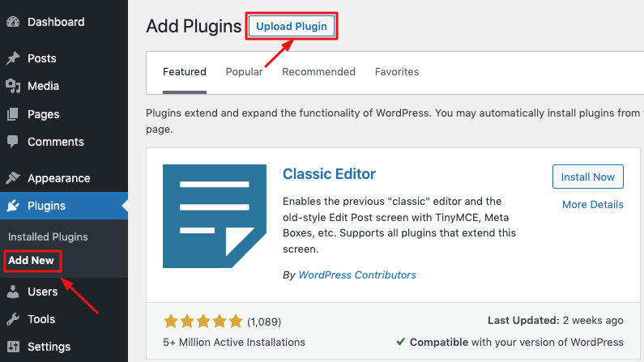This screenshot has width=644, height=362.
Task: Click the Plugins plug icon
Action: click(13, 206)
